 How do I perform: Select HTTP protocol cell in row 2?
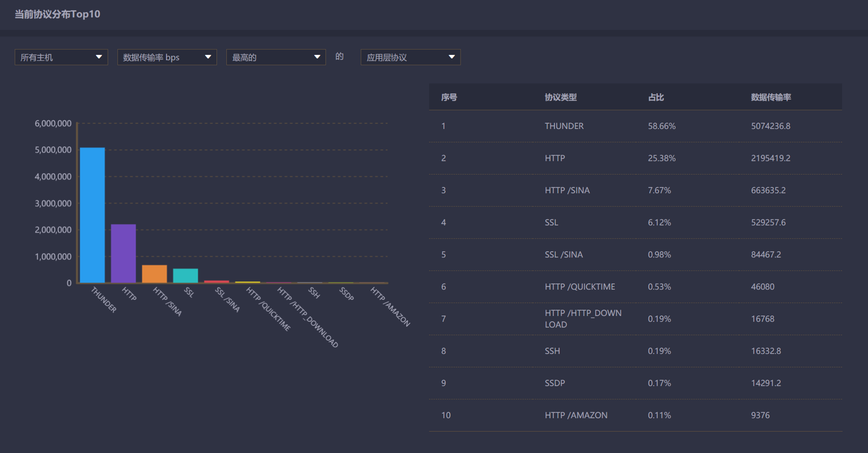click(555, 158)
